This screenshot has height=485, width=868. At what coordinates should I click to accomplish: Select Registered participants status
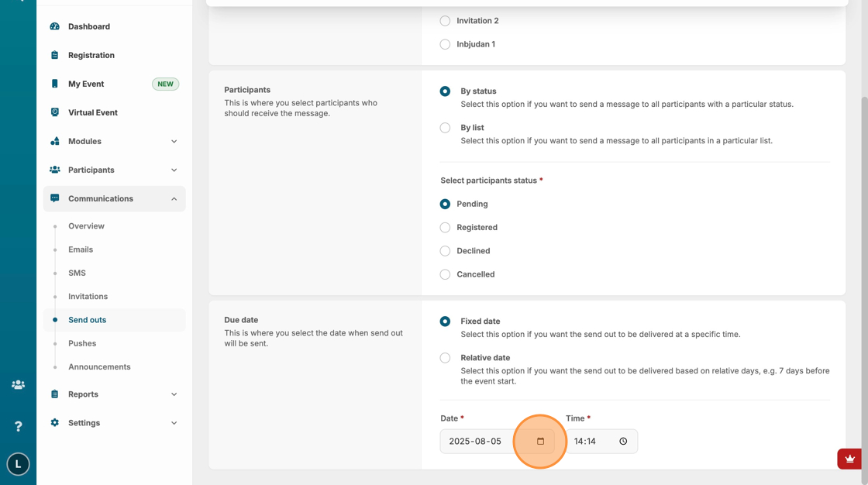[445, 228]
